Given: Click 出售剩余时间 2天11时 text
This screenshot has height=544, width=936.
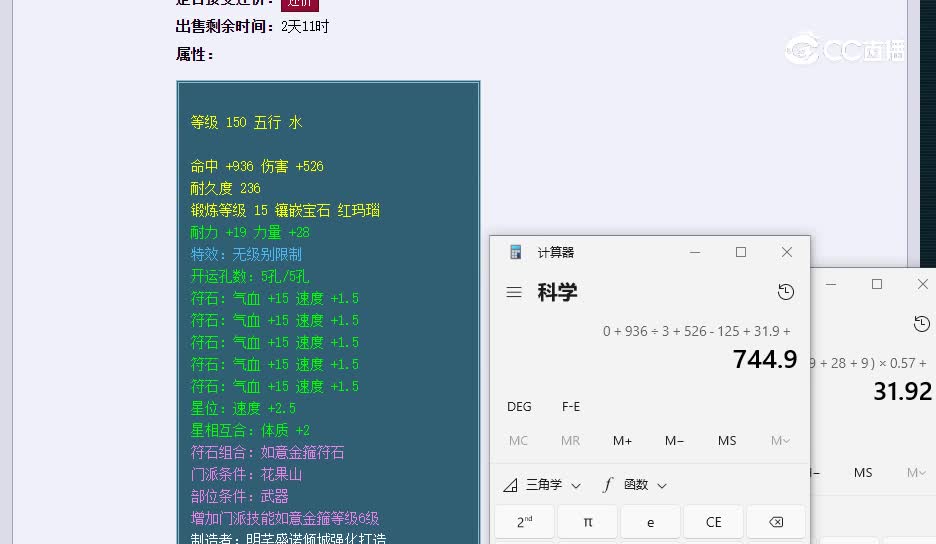Looking at the screenshot, I should tap(252, 26).
